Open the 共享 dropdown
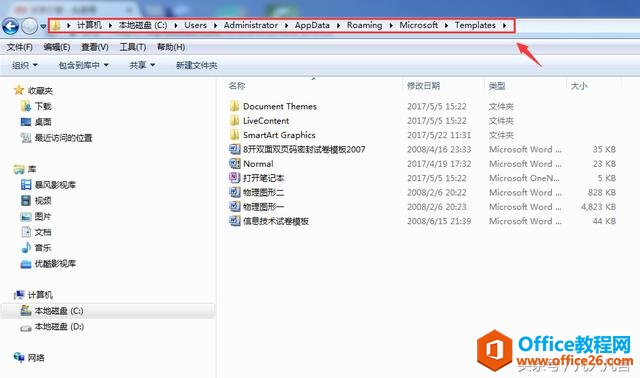 click(142, 65)
